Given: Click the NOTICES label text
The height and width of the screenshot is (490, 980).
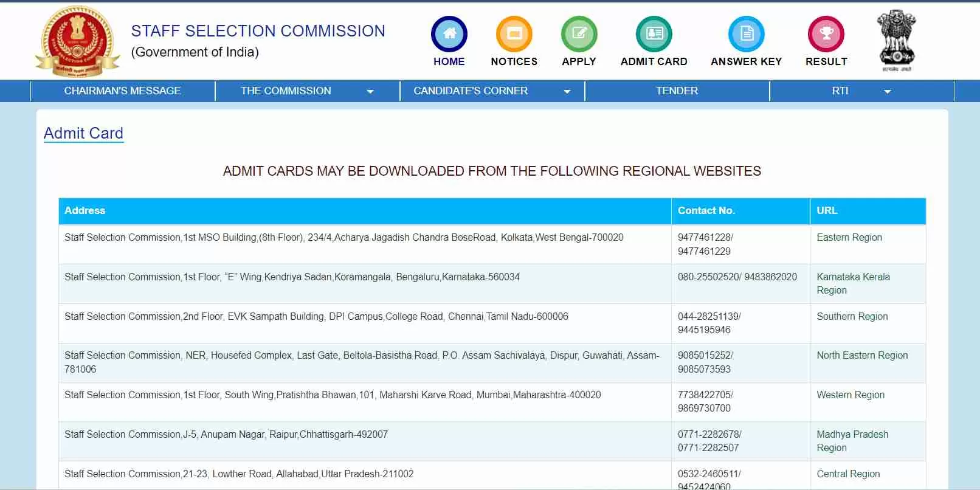Looking at the screenshot, I should point(514,61).
